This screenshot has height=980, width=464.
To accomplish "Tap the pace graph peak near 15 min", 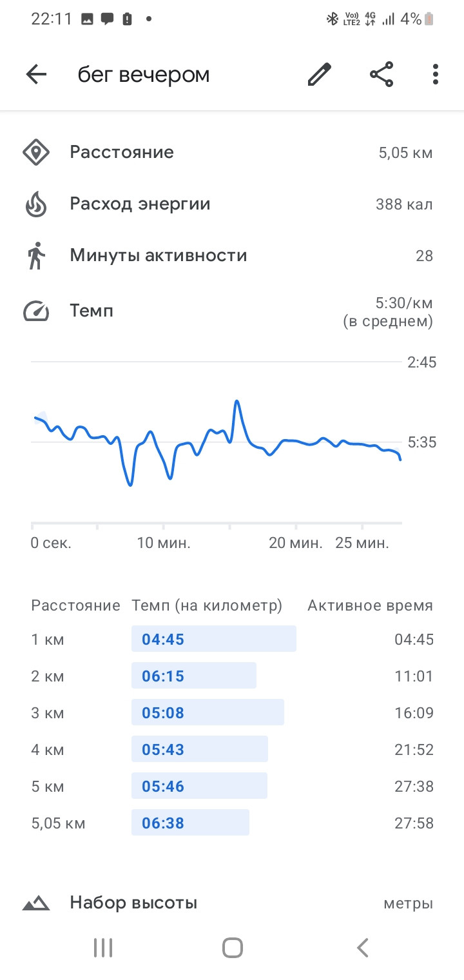I will click(237, 402).
